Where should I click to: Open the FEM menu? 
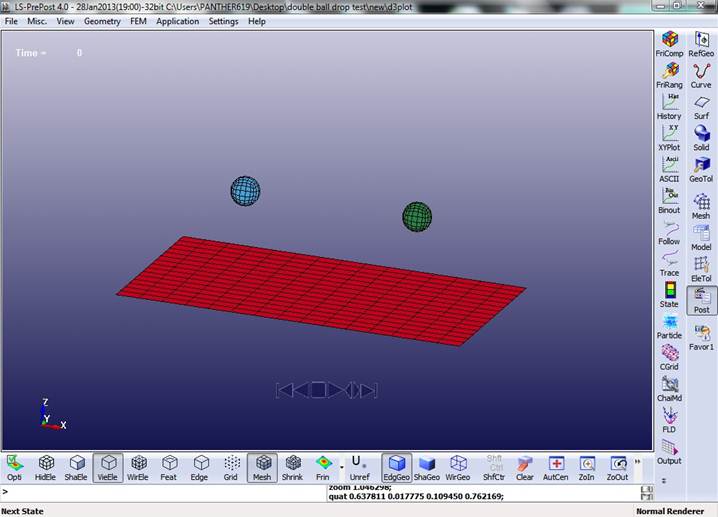pyautogui.click(x=138, y=21)
